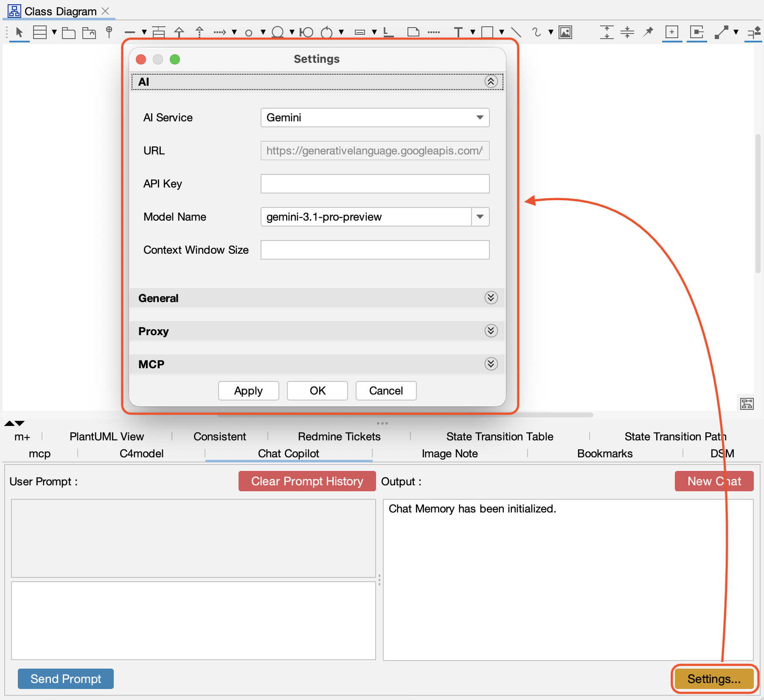Screen dimensions: 764x700
Task: Select the arrow pointer tool
Action: coord(19,32)
